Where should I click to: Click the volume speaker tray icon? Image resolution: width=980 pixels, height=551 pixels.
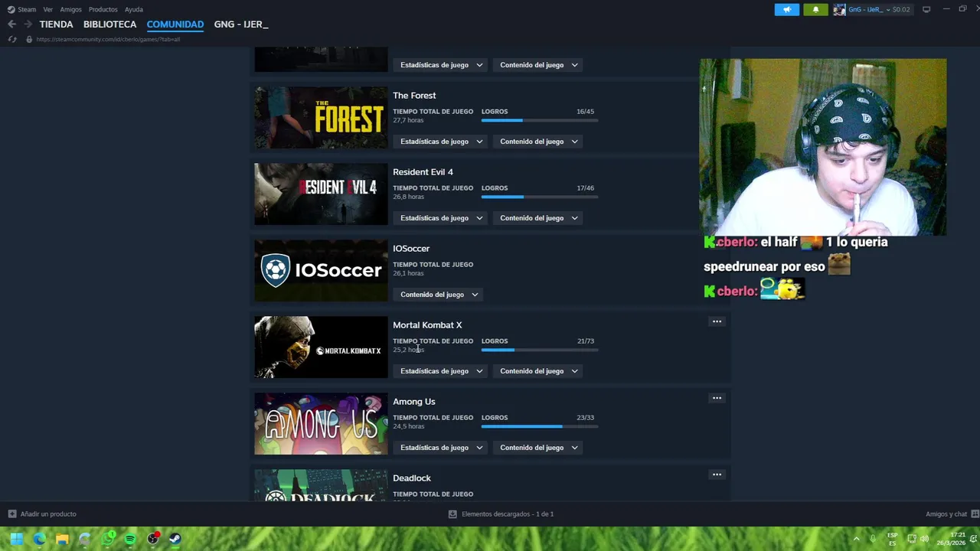[924, 539]
